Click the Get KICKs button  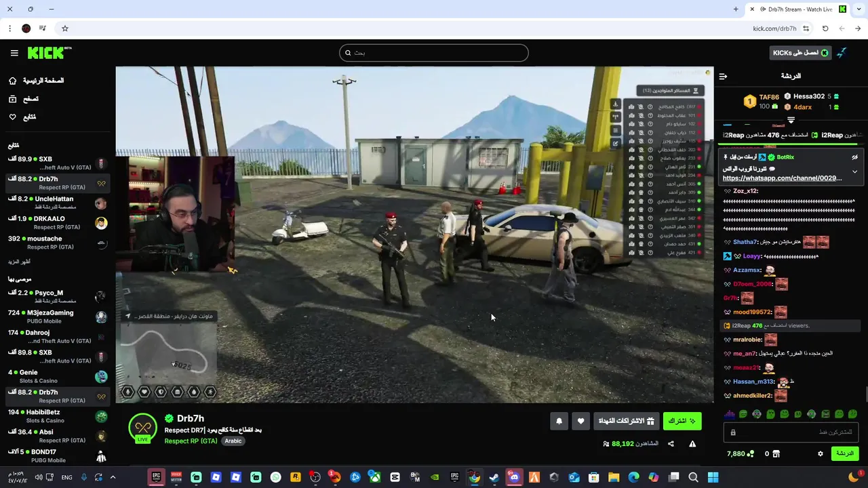pos(801,53)
